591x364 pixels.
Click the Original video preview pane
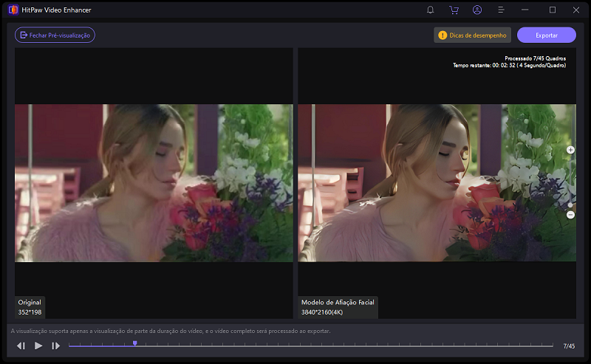tap(154, 182)
